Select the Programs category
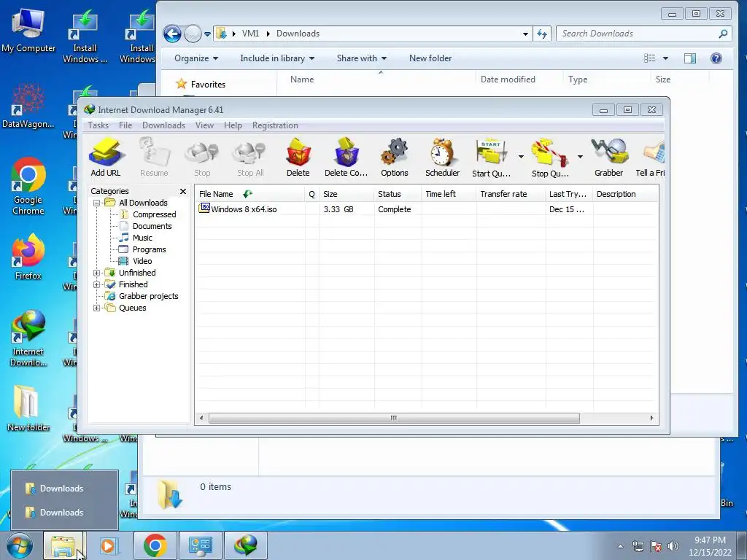Image resolution: width=747 pixels, height=560 pixels. coord(149,249)
